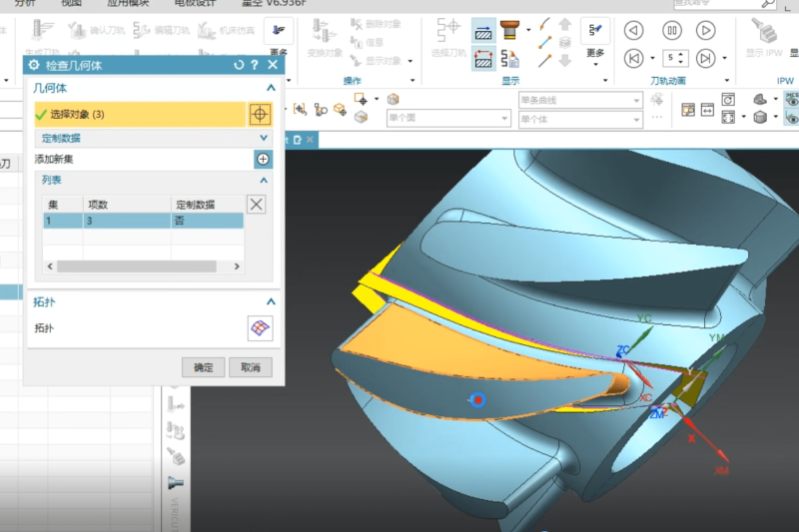
Task: Pause the tool path animation
Action: click(x=668, y=30)
